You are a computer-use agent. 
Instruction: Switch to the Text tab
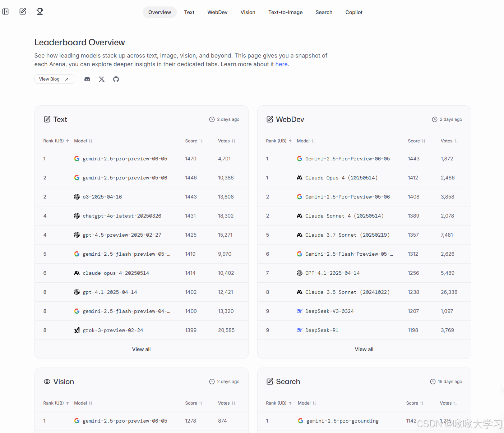coord(189,12)
